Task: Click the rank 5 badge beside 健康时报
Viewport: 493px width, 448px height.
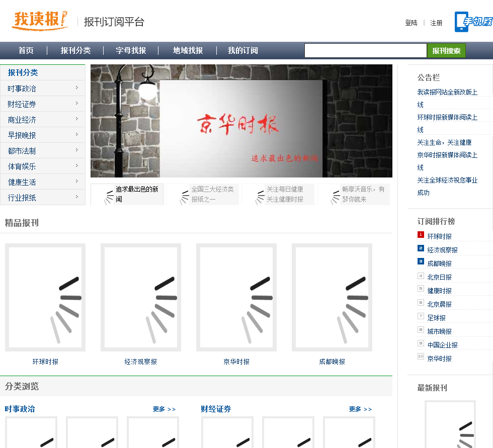Action: [421, 289]
